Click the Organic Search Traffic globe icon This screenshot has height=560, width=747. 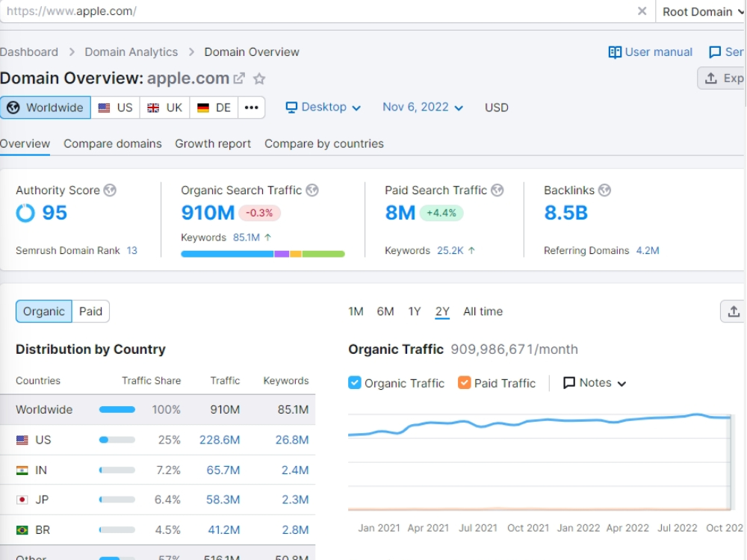312,190
